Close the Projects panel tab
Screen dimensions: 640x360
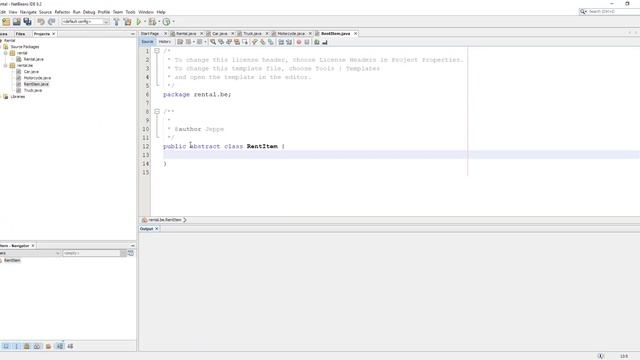click(53, 34)
